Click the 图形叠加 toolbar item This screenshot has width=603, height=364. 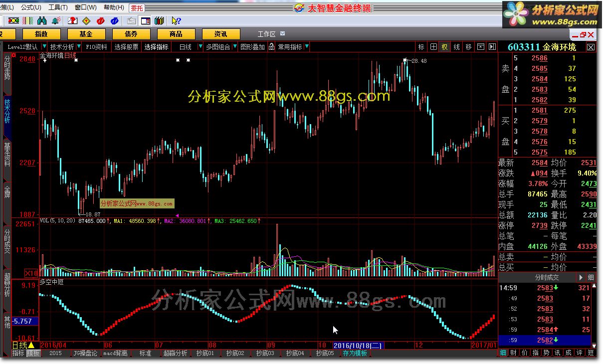point(252,47)
